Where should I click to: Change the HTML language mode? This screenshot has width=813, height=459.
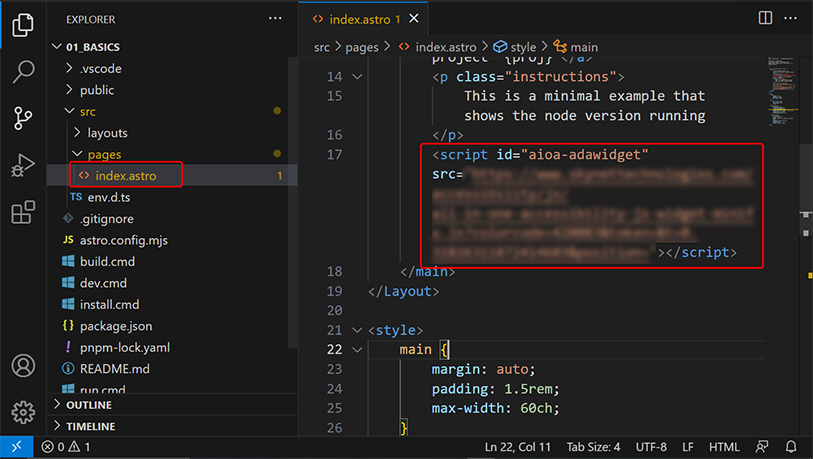point(726,447)
